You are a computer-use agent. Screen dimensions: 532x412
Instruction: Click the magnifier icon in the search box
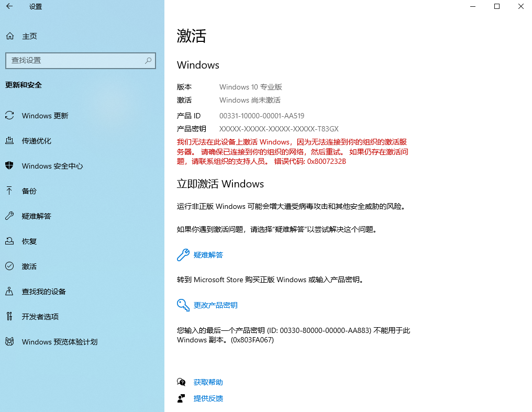click(x=148, y=60)
